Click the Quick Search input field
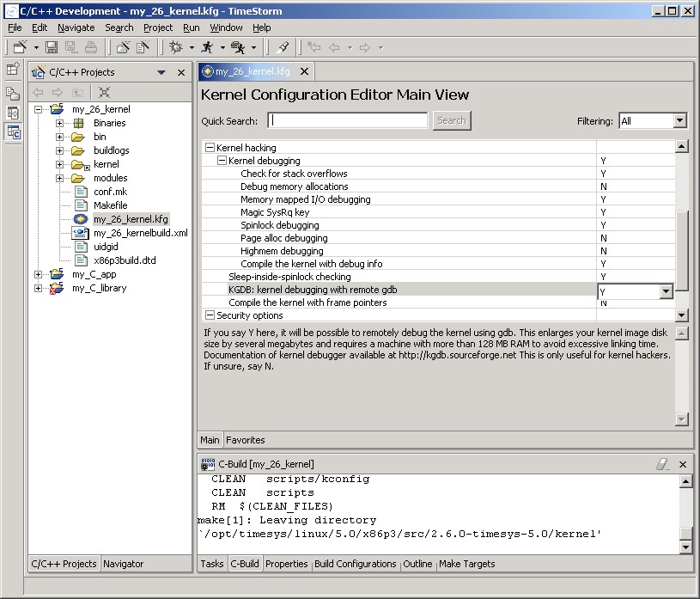Viewport: 700px width, 599px height. [x=348, y=120]
